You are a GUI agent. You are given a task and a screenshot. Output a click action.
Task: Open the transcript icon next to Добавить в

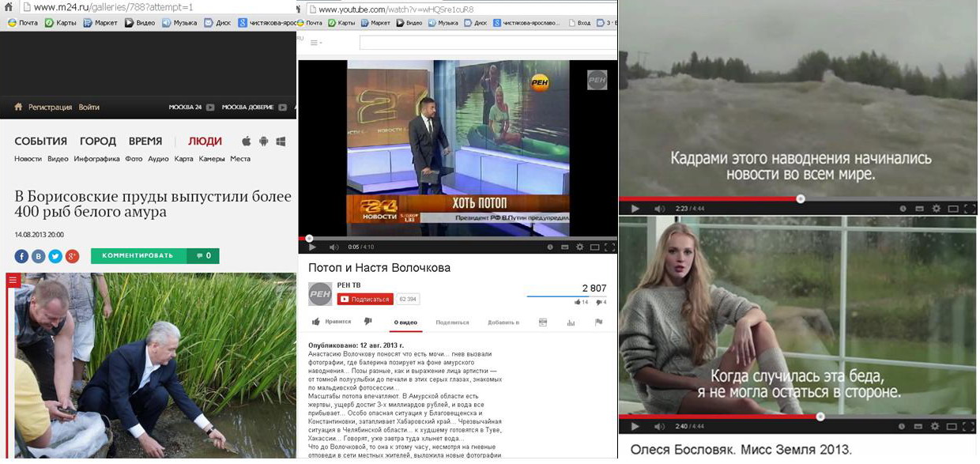tap(543, 323)
